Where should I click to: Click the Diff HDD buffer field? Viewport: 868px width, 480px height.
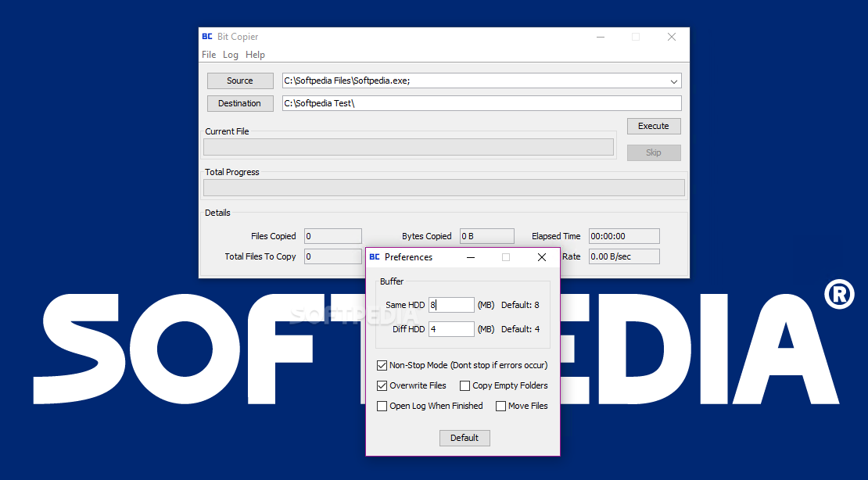[x=451, y=329]
